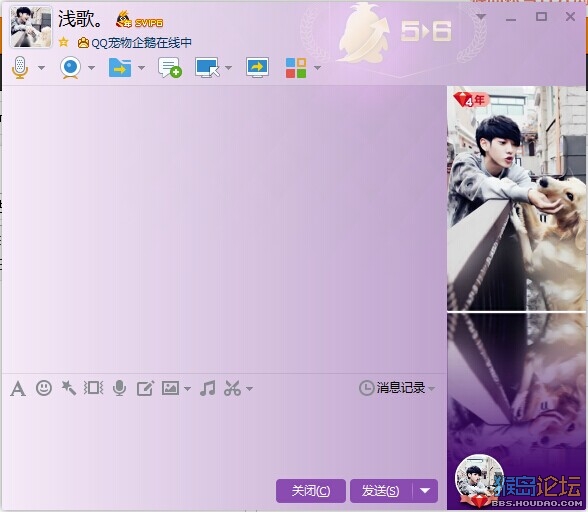Screen dimensions: 588x512
Task: Expand picture sending options arrow
Action: click(x=187, y=389)
